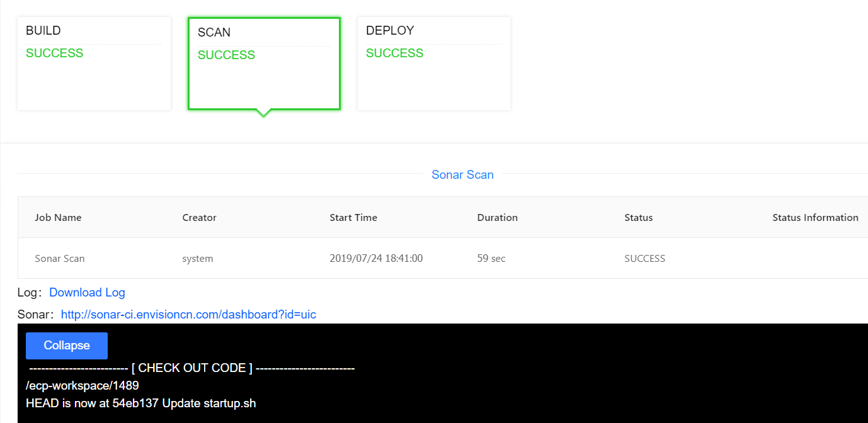Open the DEPLOY stage card
The height and width of the screenshot is (423, 868).
[433, 63]
